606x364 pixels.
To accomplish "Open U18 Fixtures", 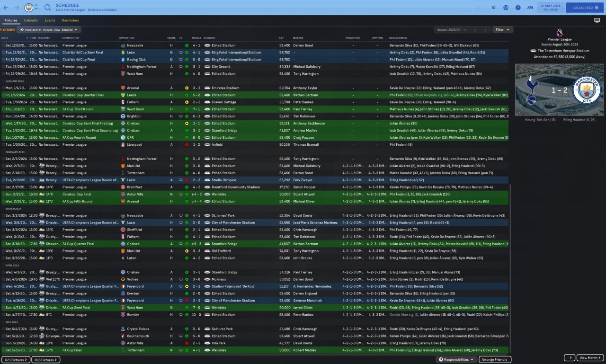I will click(46, 360).
